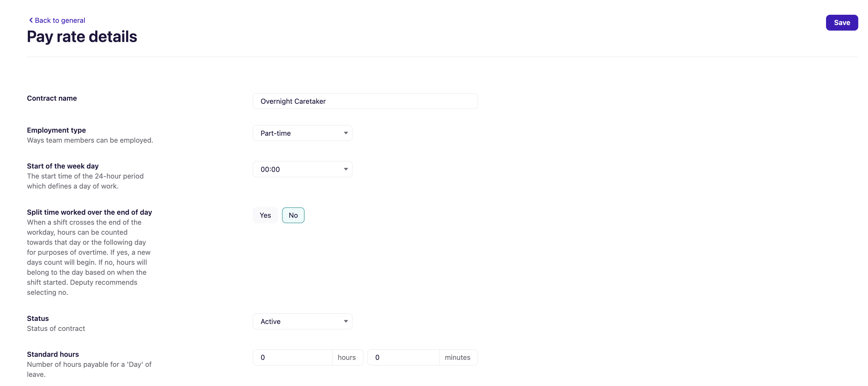Go back via Back to general link
Screen dimensions: 868x386
coord(60,20)
